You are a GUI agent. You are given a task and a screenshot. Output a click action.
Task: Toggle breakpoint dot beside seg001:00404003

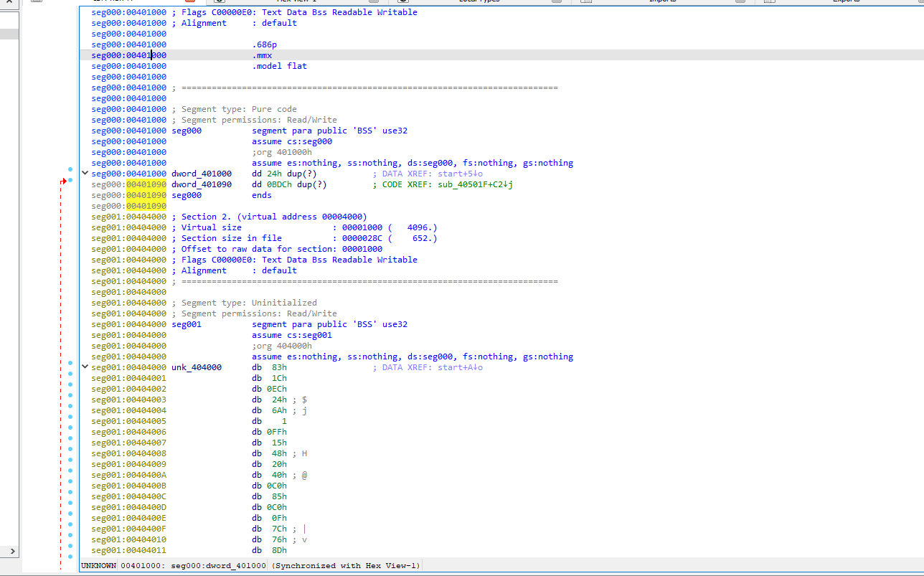click(x=70, y=395)
